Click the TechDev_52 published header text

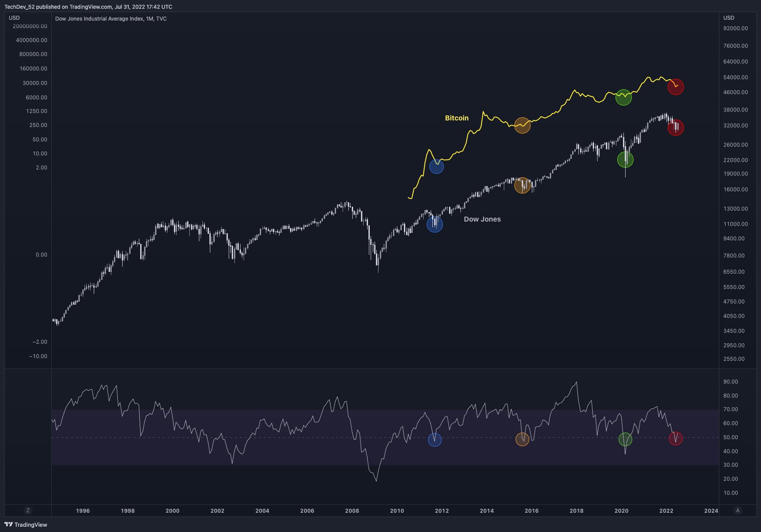pos(88,7)
